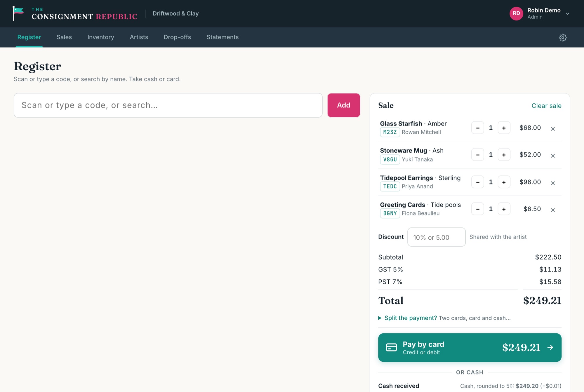
Task: Remove Stoneware Mug from the sale
Action: coord(553,156)
